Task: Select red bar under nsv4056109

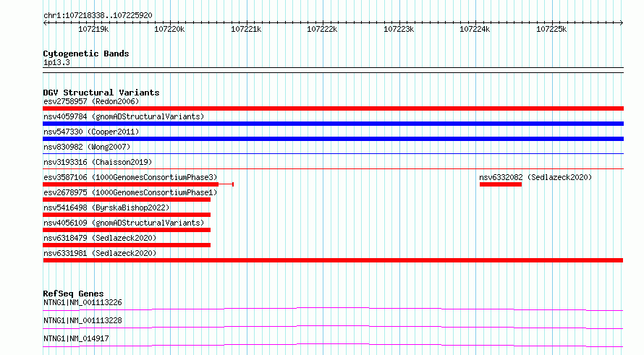Action: click(x=127, y=230)
